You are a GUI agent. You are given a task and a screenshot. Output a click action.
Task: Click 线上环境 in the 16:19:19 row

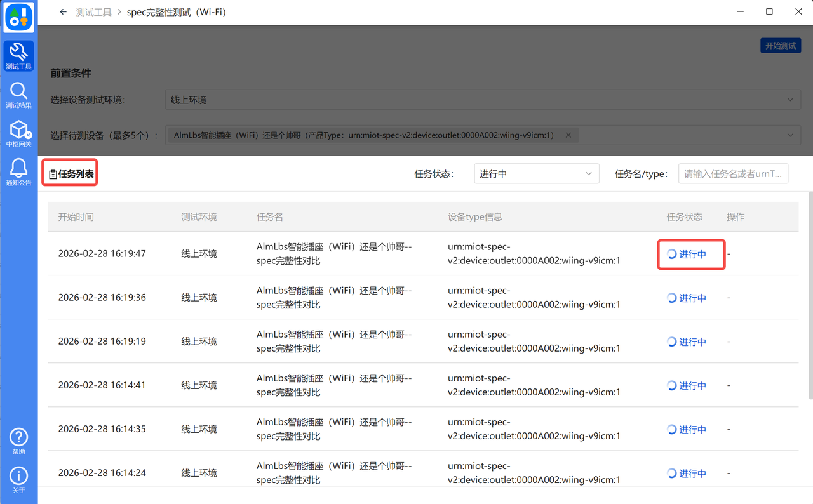click(199, 342)
